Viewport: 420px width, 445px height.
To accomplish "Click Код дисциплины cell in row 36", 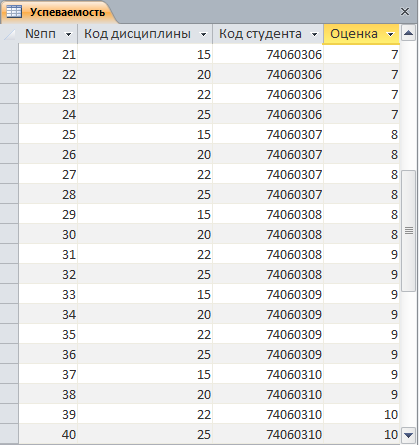I will pos(145,354).
